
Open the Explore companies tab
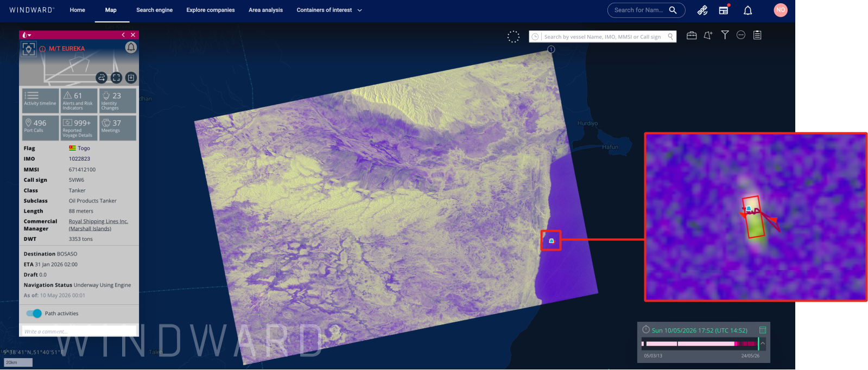(x=211, y=10)
